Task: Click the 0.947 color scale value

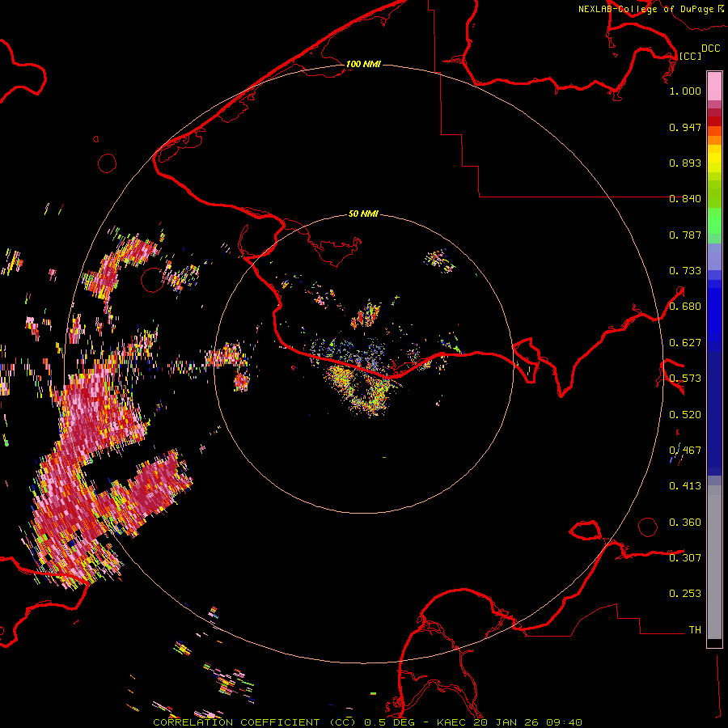Action: tap(685, 127)
